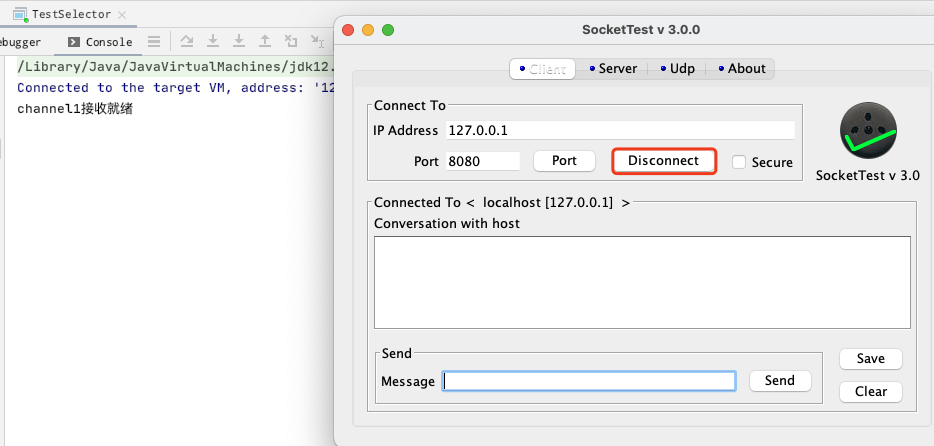Minimize SocketTest with the yellow window button
Image resolution: width=934 pixels, height=446 pixels.
368,30
